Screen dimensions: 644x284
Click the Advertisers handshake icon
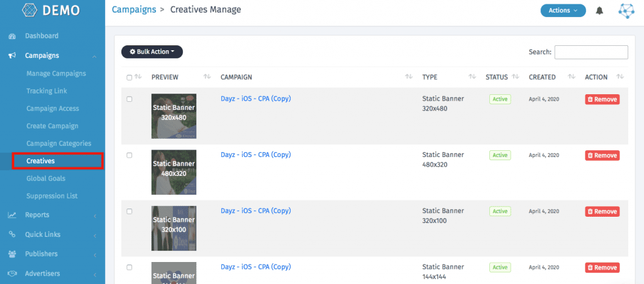coord(12,273)
